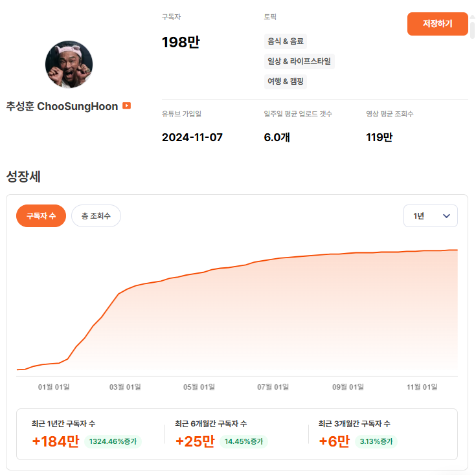This screenshot has height=475, width=476.
Task: Click the +25만 six-month subscriber figure
Action: [195, 442]
